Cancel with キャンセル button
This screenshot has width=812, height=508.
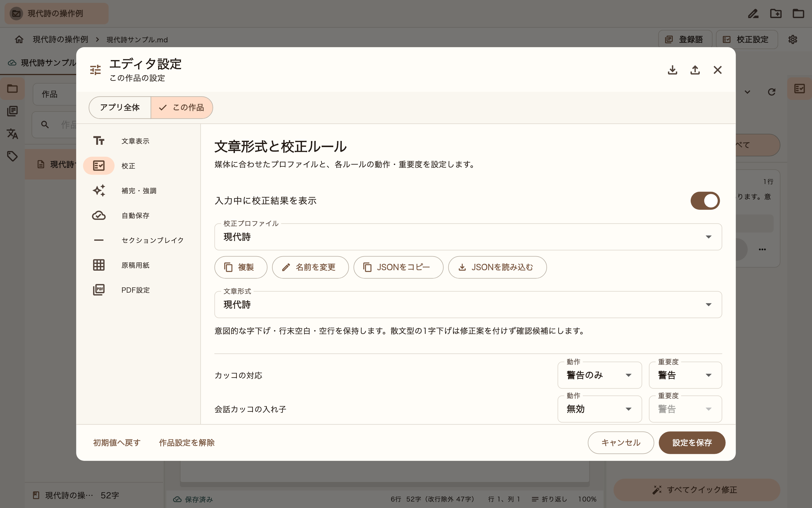(621, 443)
